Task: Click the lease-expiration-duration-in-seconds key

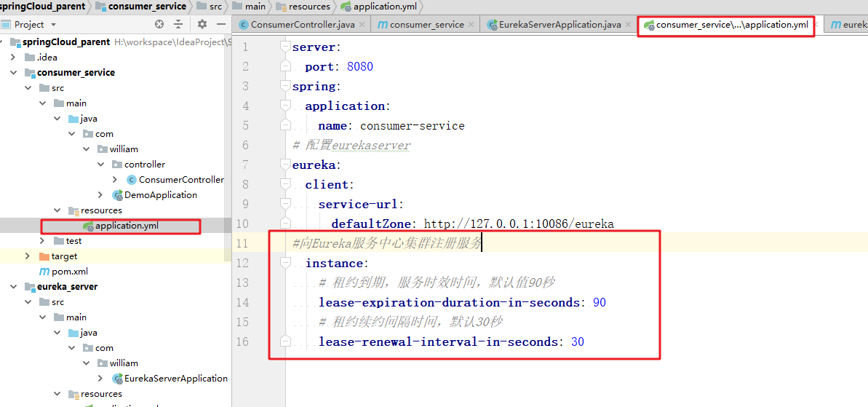Action: click(449, 302)
